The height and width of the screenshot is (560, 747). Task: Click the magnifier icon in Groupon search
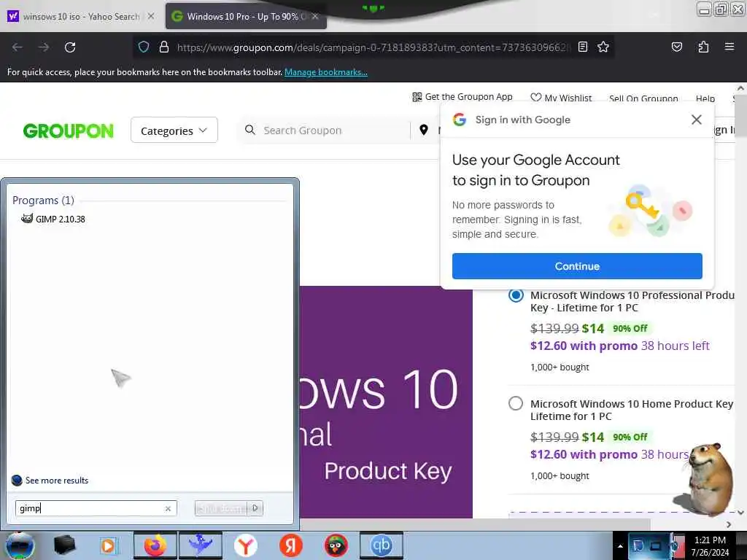[x=249, y=130]
